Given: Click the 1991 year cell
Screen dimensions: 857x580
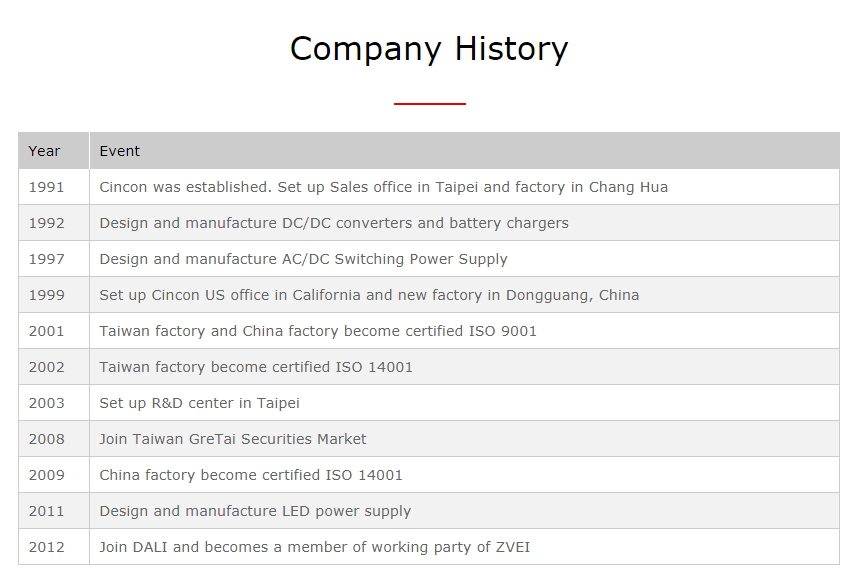Looking at the screenshot, I should tap(54, 187).
